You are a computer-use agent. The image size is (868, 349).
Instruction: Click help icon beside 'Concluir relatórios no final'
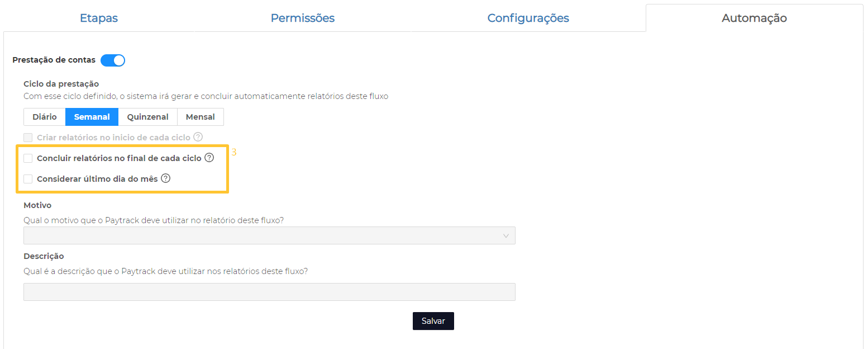click(209, 158)
